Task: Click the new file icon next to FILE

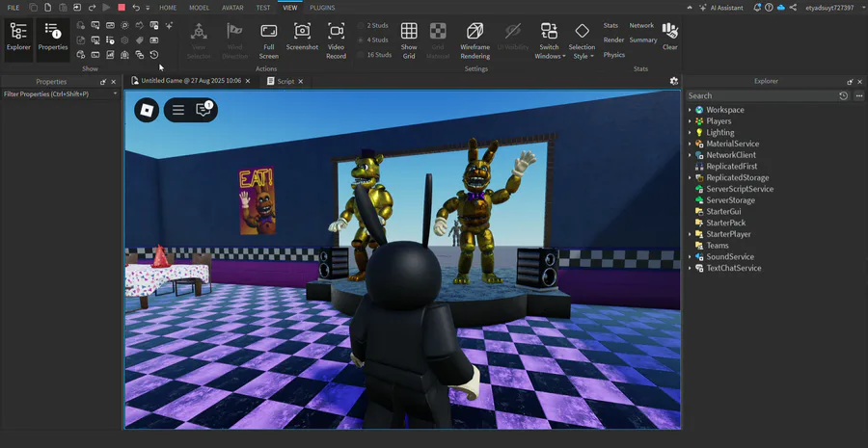Action: [48, 8]
